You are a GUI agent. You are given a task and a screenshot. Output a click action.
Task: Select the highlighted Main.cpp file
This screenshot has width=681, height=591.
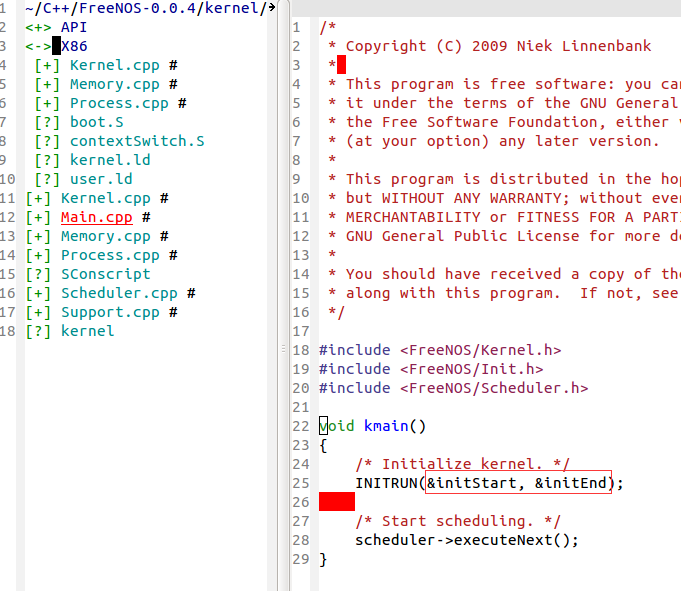point(96,218)
